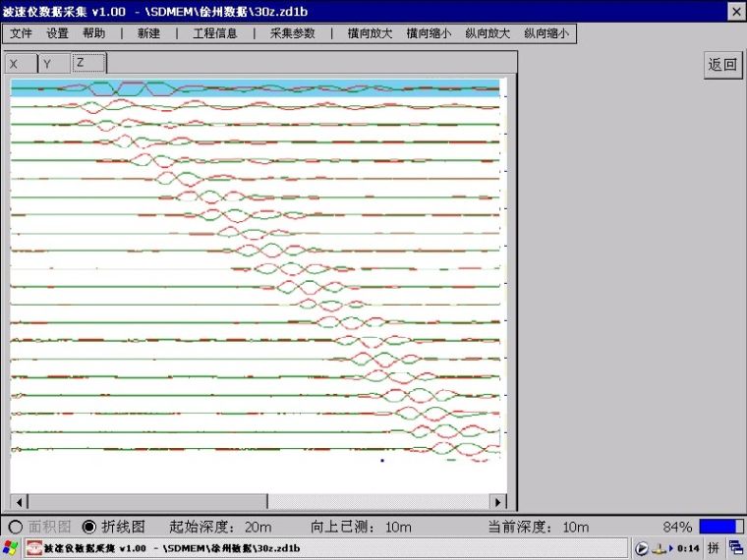The image size is (747, 560).
Task: Click 横向放大 to zoom horizontally
Action: (x=370, y=33)
